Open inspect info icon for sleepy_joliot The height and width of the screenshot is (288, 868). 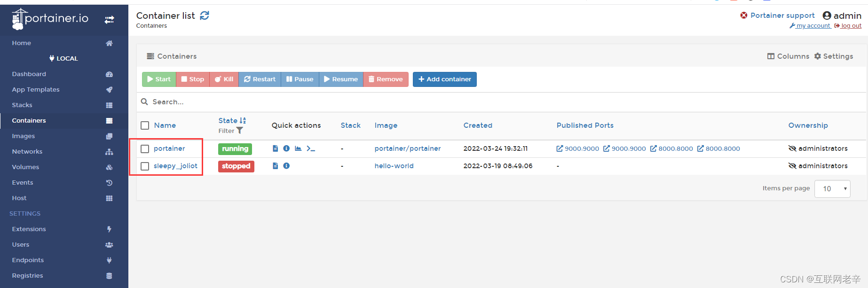click(286, 166)
